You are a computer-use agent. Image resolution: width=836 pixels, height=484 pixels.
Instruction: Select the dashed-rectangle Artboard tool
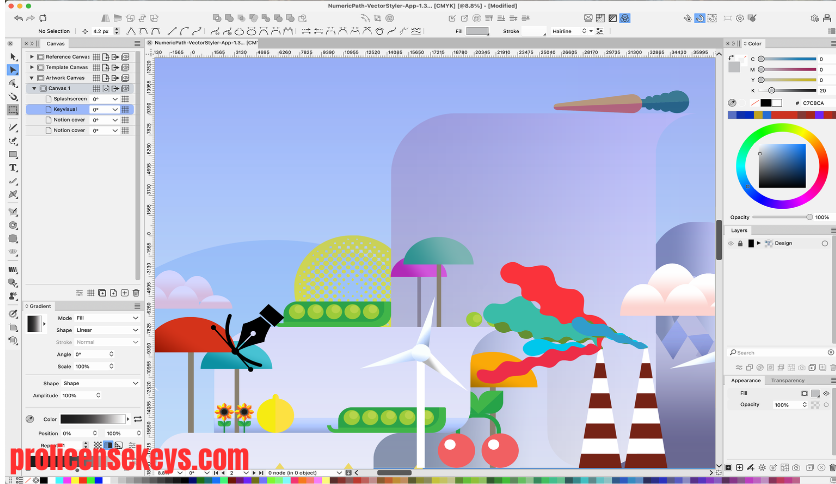pos(13,110)
